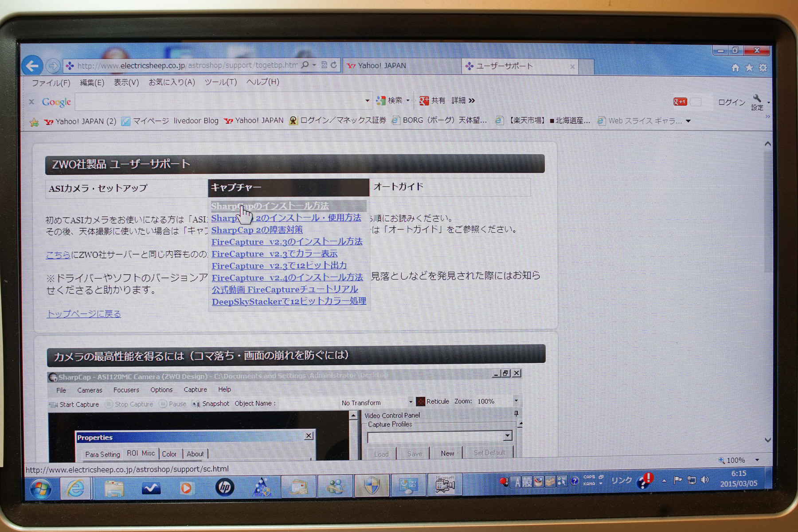Viewport: 798px width, 532px height.
Task: Close the ユーザーサポート tab
Action: click(x=572, y=66)
